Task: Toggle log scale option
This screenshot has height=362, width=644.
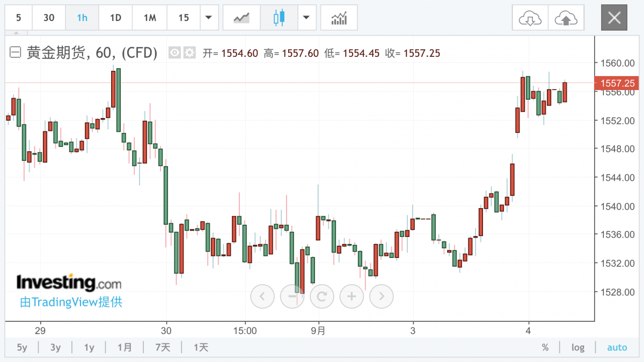Action: pyautogui.click(x=578, y=348)
